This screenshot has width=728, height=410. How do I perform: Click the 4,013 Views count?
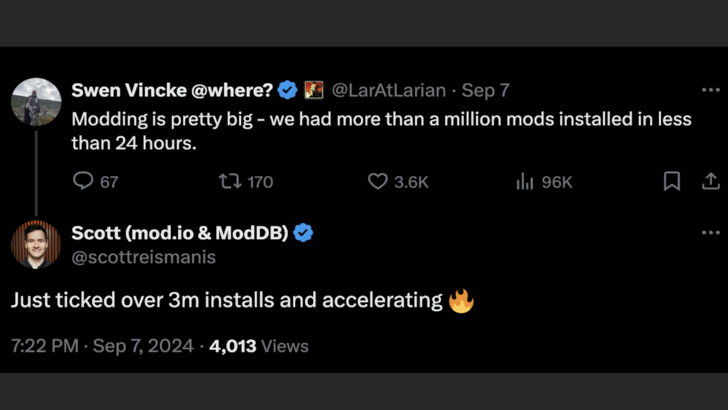coord(259,346)
